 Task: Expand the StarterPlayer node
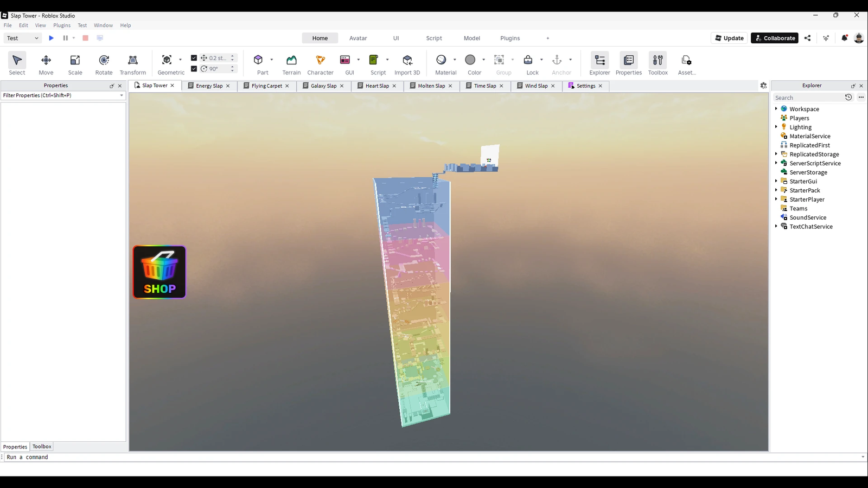tap(776, 200)
